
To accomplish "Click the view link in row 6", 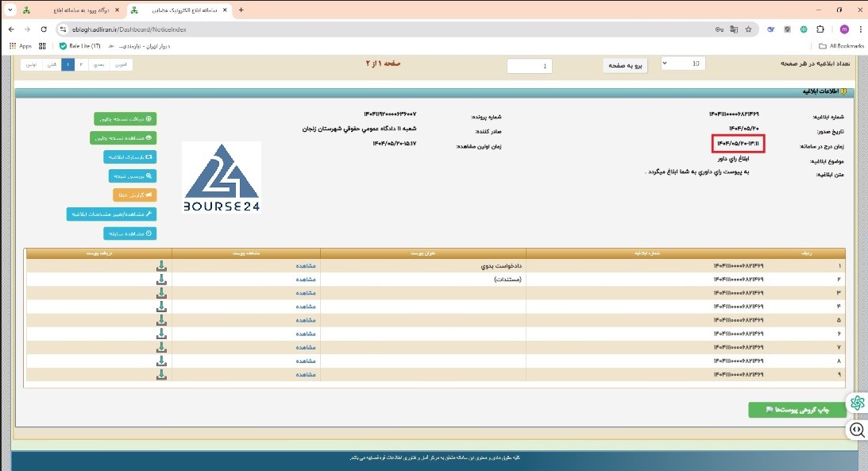I will pyautogui.click(x=306, y=334).
